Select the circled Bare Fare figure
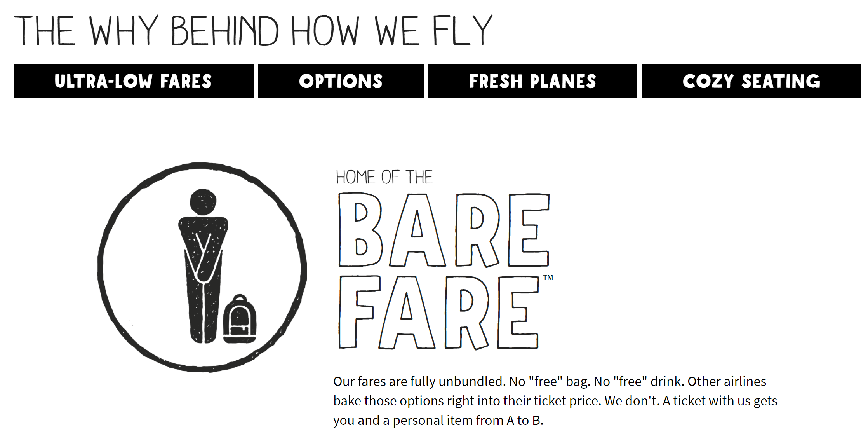Image resolution: width=868 pixels, height=433 pixels. click(202, 264)
